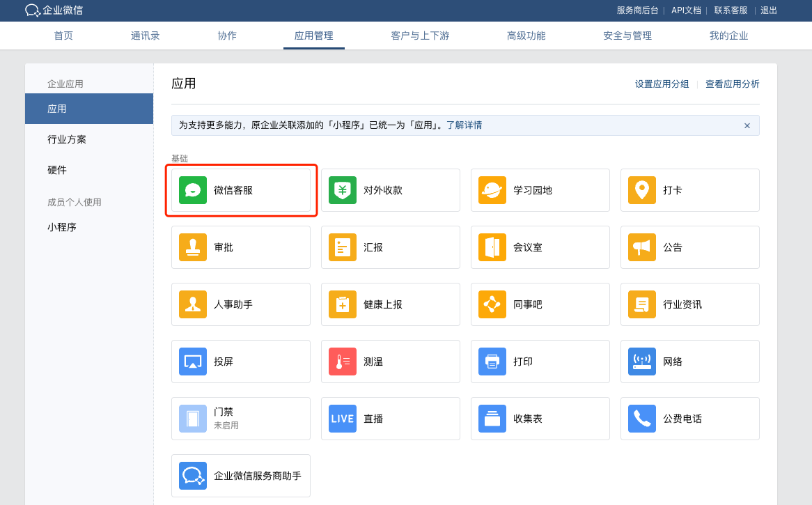Click the 基础 section label
Image resolution: width=812 pixels, height=505 pixels.
(x=180, y=159)
